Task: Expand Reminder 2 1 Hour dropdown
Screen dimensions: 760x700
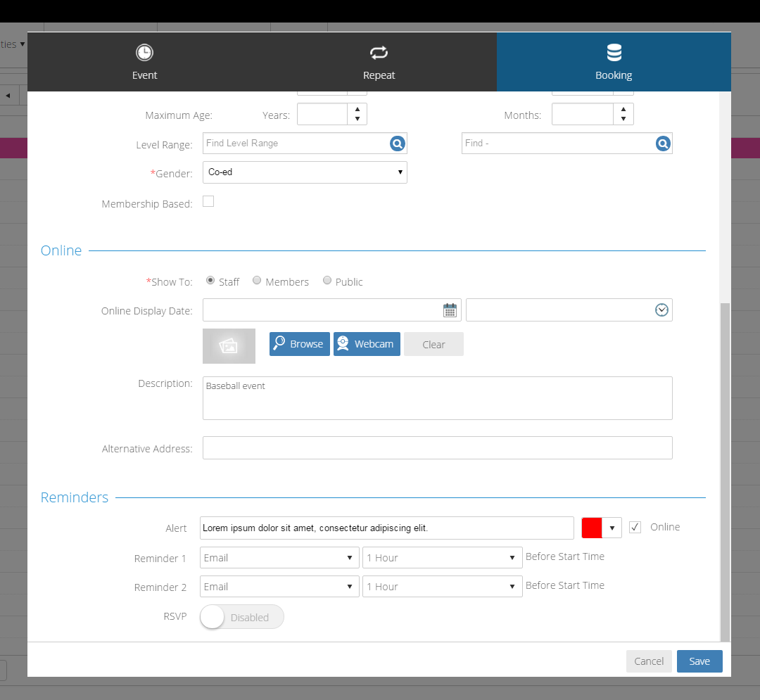Action: click(442, 587)
